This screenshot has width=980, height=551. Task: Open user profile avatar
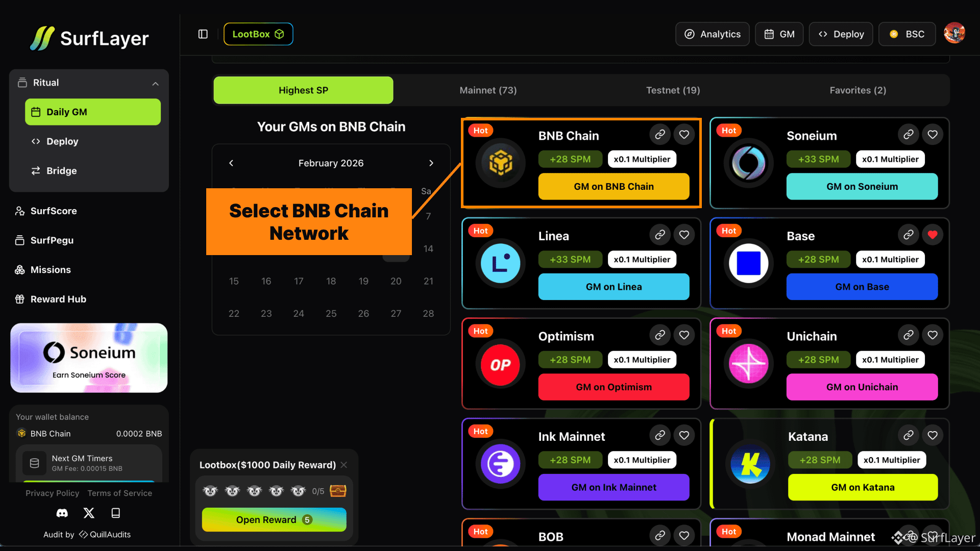[x=954, y=34]
